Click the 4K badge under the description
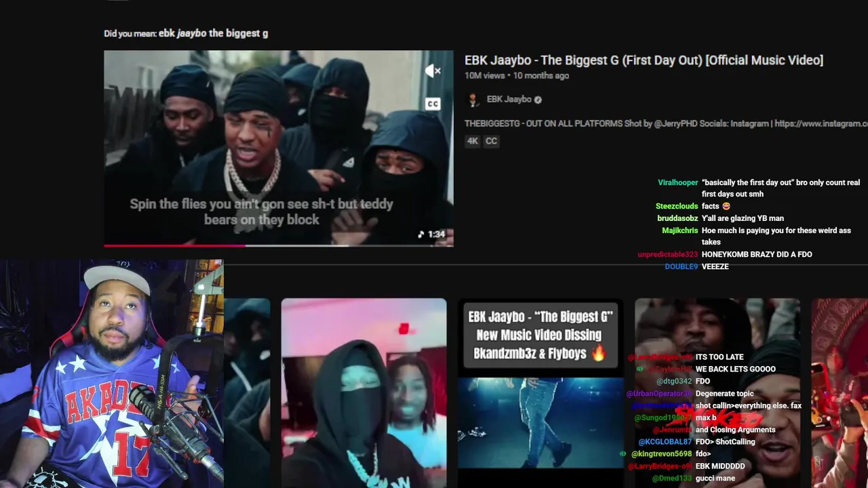Viewport: 868px width, 488px height. 472,141
